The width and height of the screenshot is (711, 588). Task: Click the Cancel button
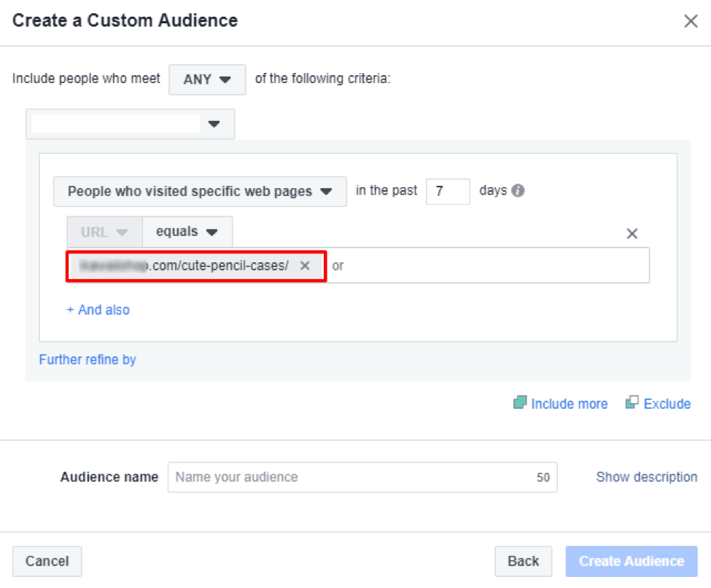47,561
